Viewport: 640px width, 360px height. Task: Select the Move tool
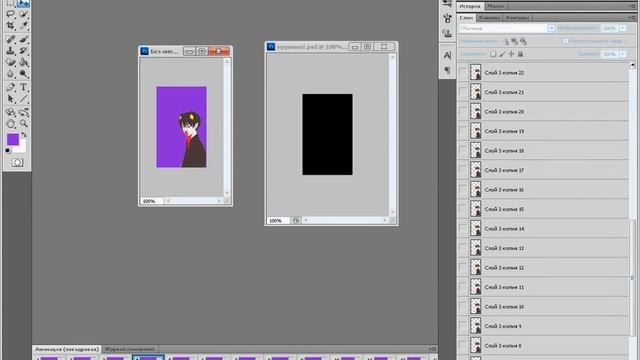[23, 3]
